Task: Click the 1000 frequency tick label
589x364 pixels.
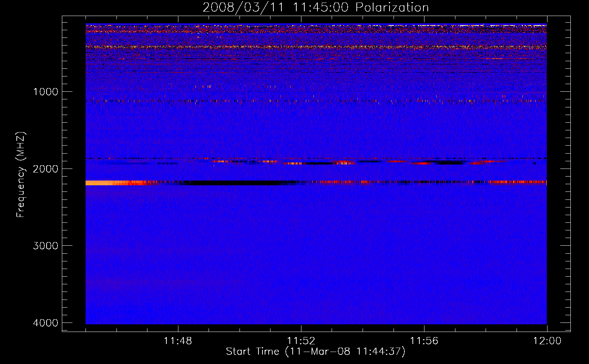Action: point(46,91)
